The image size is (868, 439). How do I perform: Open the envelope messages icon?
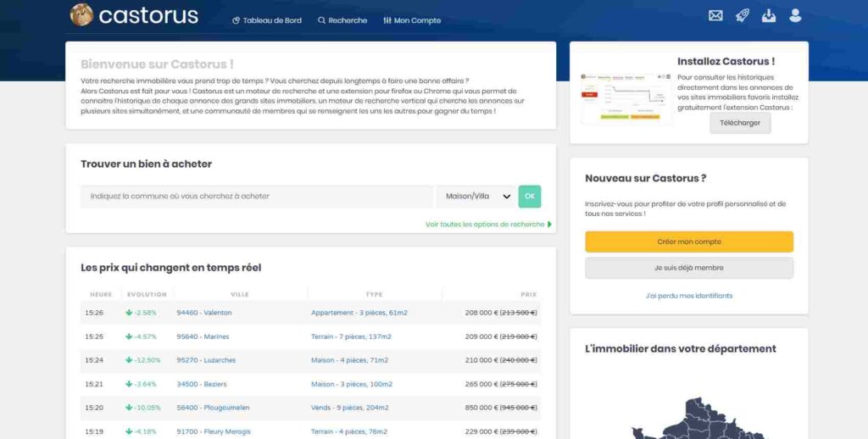(x=715, y=15)
